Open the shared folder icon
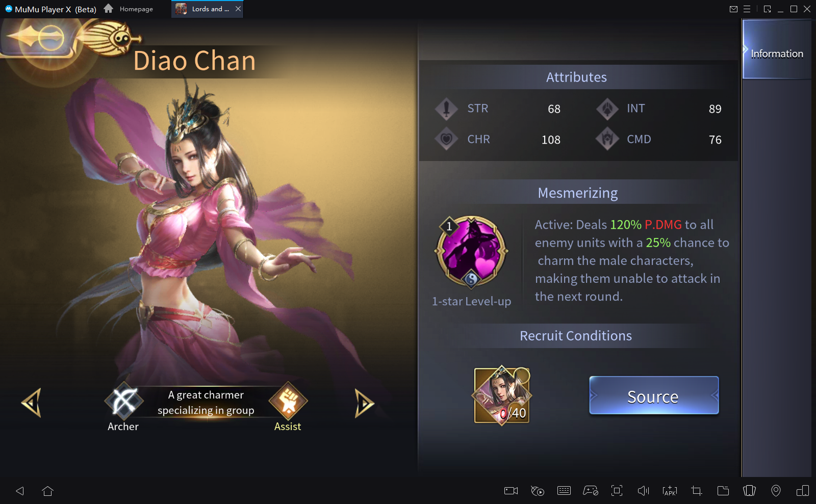Image resolution: width=816 pixels, height=504 pixels. point(723,491)
